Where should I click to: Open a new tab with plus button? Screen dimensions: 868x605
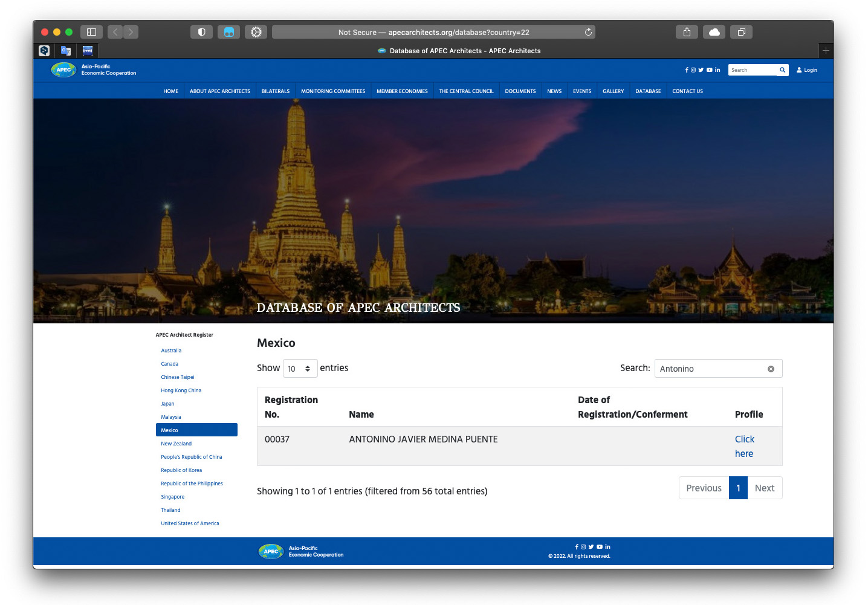pyautogui.click(x=826, y=51)
